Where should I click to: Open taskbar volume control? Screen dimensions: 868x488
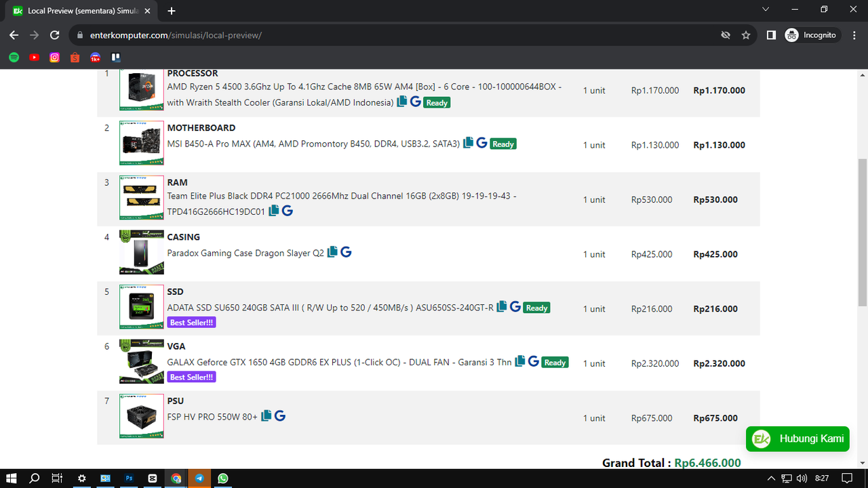pyautogui.click(x=802, y=478)
